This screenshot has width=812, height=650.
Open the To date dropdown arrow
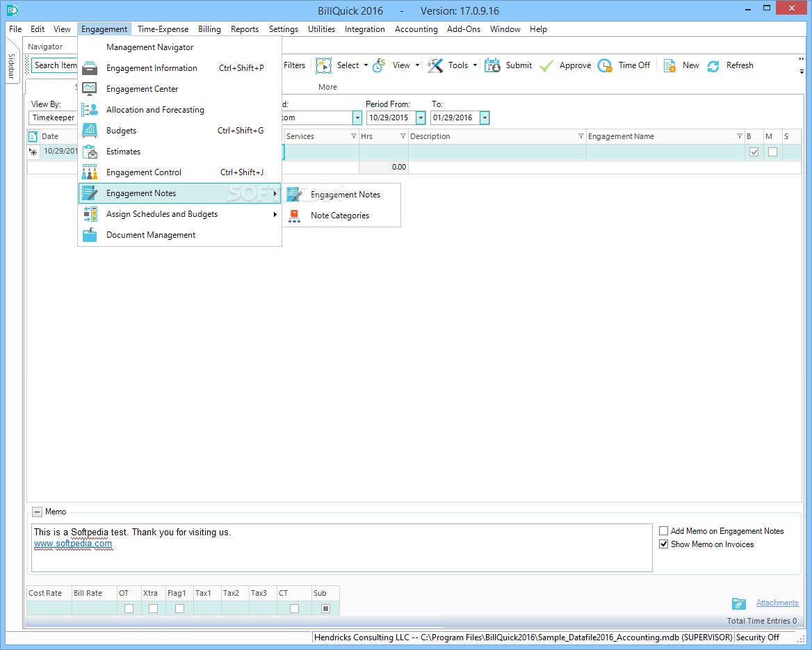point(484,118)
